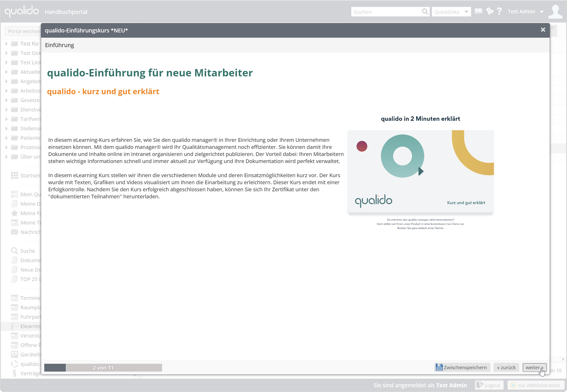Image resolution: width=567 pixels, height=392 pixels.
Task: Click Portal wechseln field
Action: tap(23, 31)
